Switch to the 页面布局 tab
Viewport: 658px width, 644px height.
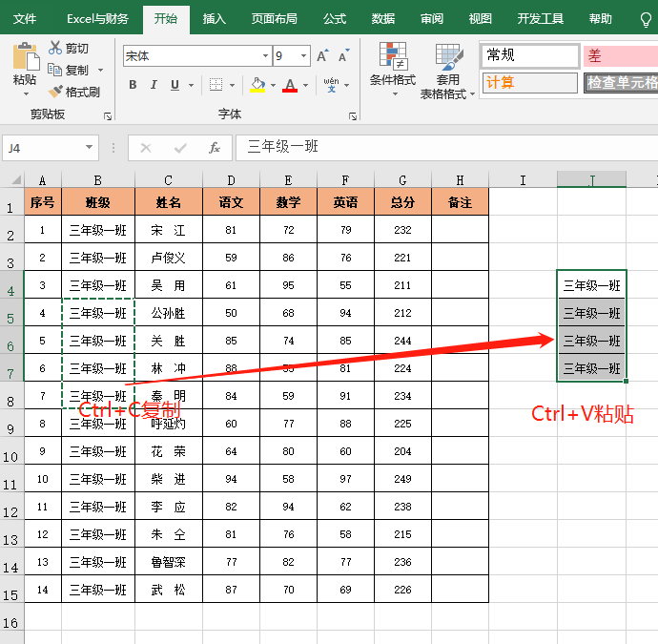pyautogui.click(x=274, y=19)
